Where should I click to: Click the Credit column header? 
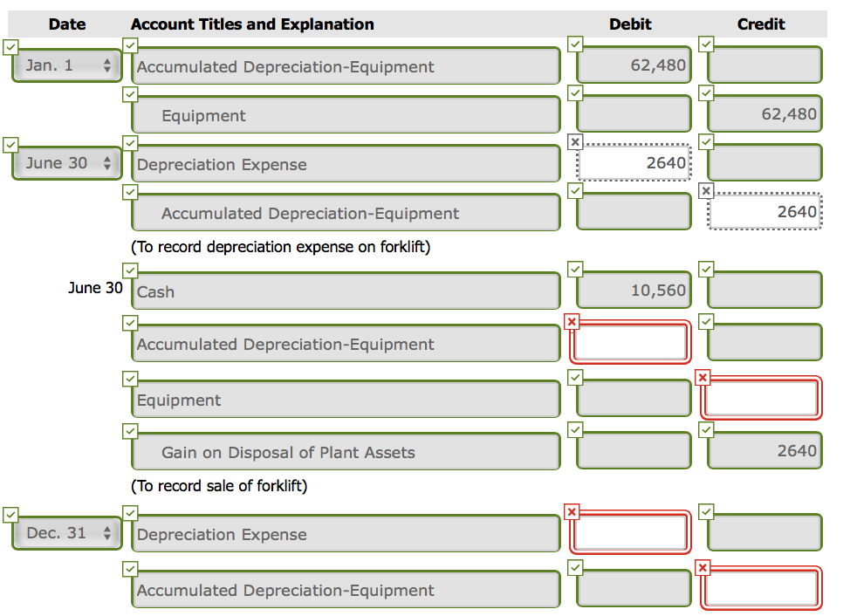pyautogui.click(x=760, y=24)
